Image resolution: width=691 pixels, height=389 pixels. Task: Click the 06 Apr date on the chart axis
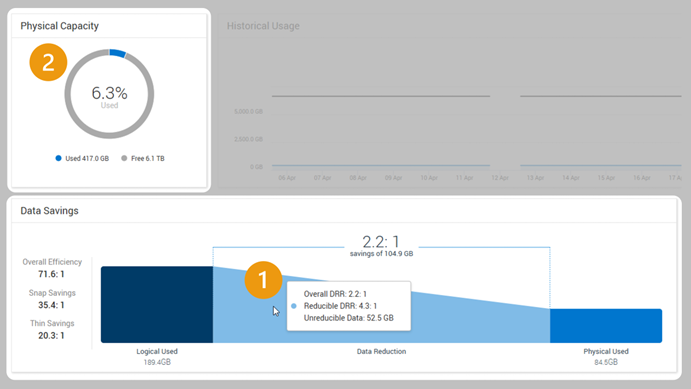287,178
